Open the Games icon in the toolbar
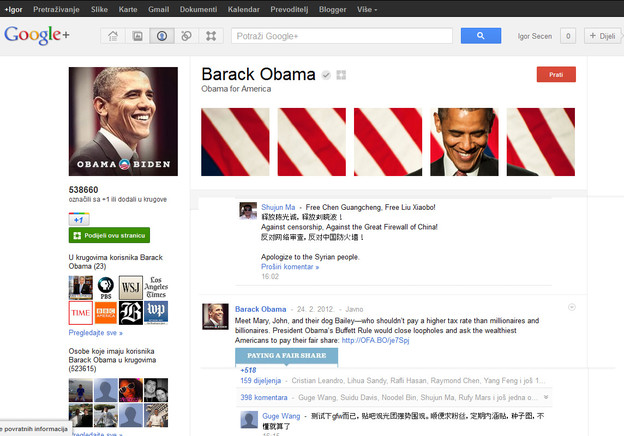624x436 pixels. point(211,36)
